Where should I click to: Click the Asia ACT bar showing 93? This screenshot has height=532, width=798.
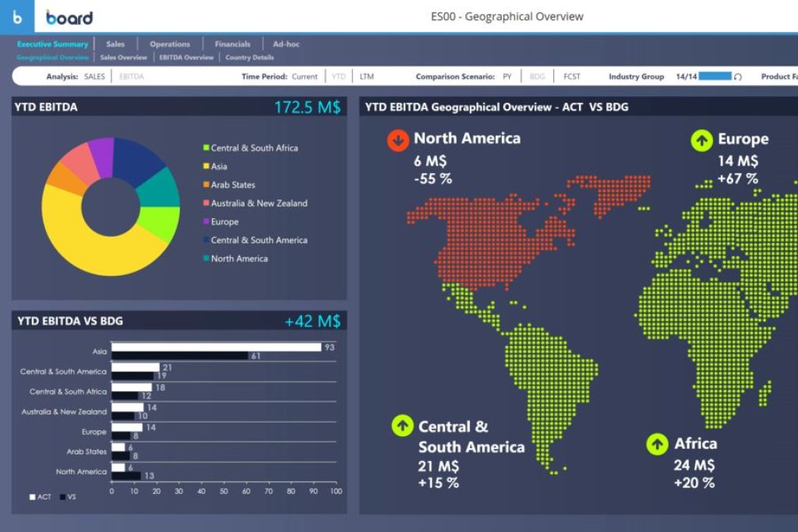tap(217, 347)
